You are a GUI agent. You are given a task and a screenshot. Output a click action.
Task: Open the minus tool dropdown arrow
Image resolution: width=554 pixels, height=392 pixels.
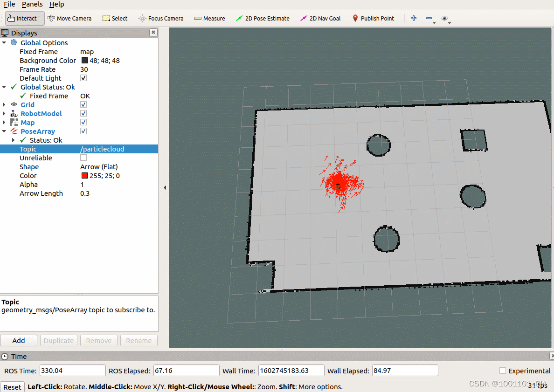pos(434,23)
